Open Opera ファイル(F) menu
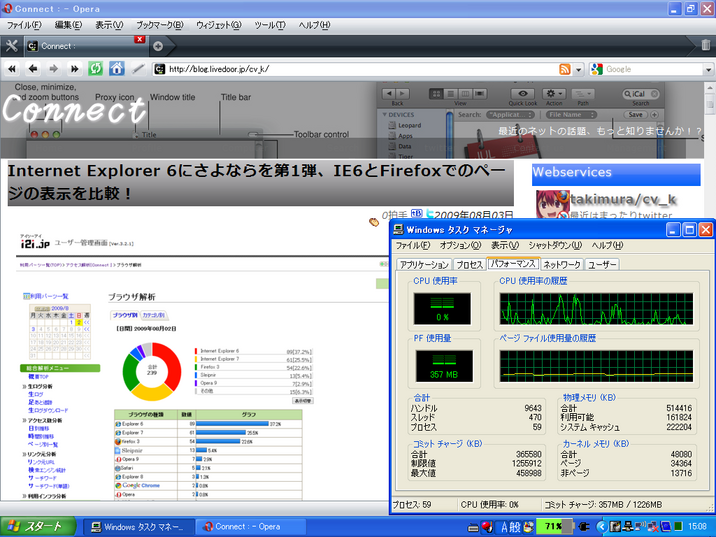This screenshot has height=537, width=716. tap(24, 25)
